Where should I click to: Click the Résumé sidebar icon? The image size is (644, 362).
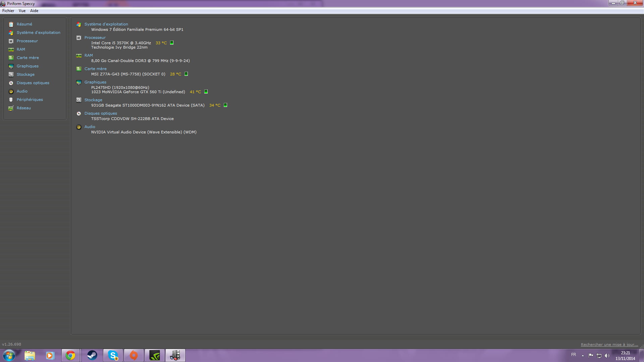[11, 24]
